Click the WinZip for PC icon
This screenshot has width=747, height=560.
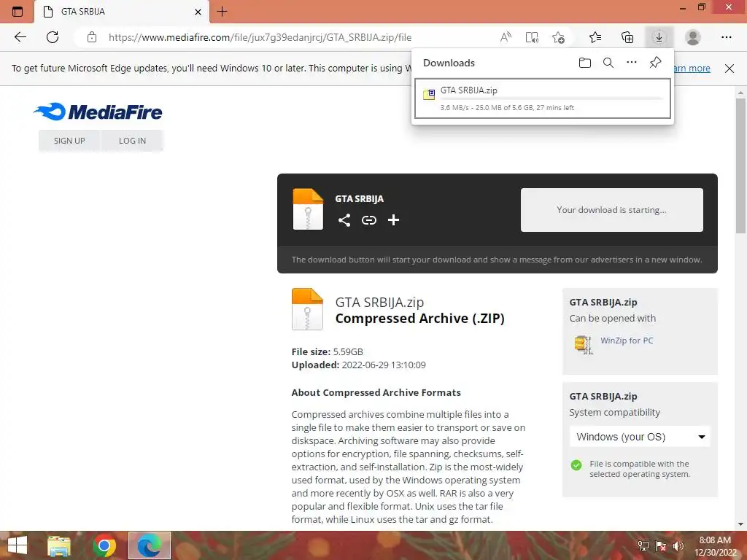584,344
